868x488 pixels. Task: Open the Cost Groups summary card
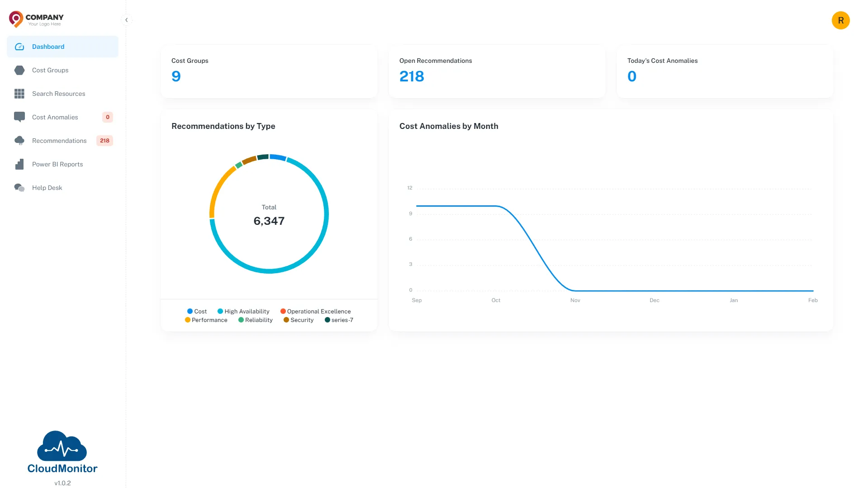pyautogui.click(x=269, y=71)
